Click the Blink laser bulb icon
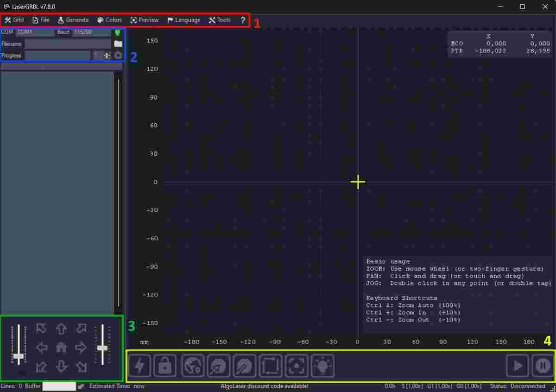This screenshot has width=556, height=392. [323, 366]
